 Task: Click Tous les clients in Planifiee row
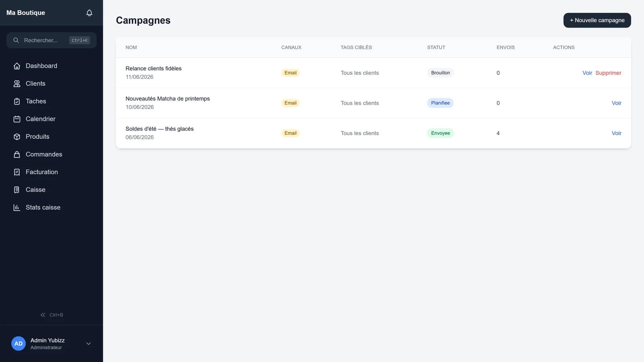click(360, 103)
